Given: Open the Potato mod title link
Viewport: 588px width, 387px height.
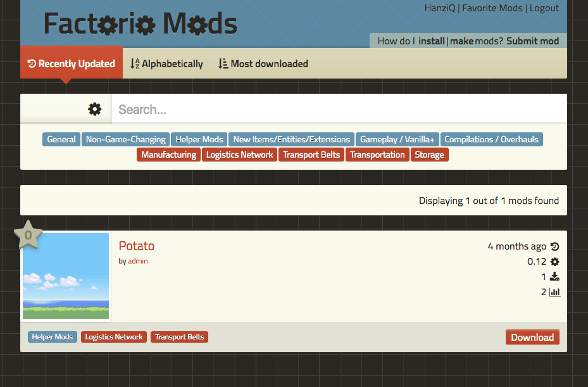Looking at the screenshot, I should point(137,246).
